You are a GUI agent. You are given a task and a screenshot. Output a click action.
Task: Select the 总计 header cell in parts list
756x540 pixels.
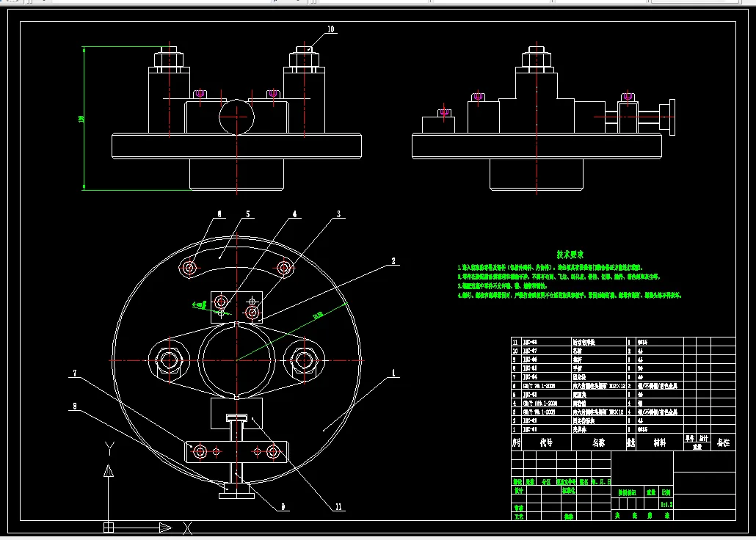click(x=704, y=438)
